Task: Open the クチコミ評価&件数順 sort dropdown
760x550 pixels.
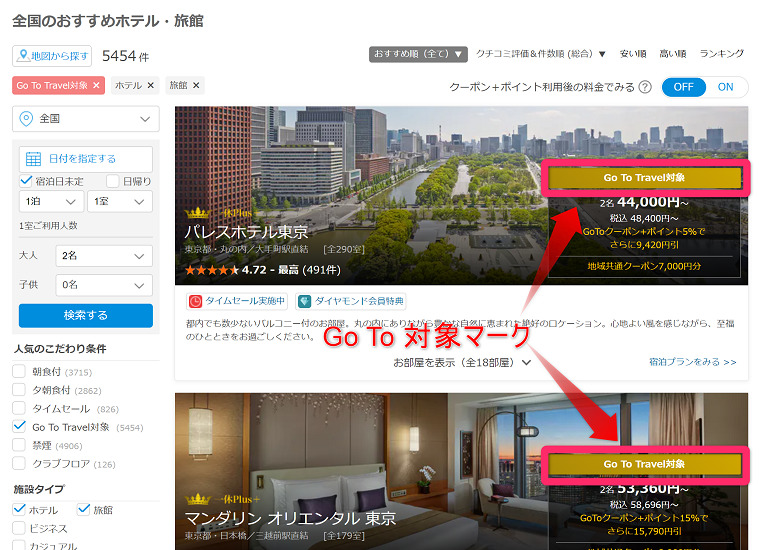Action: coord(540,54)
